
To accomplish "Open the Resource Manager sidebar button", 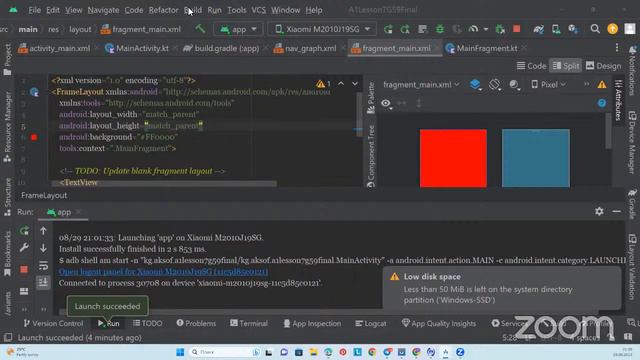I will click(7, 127).
